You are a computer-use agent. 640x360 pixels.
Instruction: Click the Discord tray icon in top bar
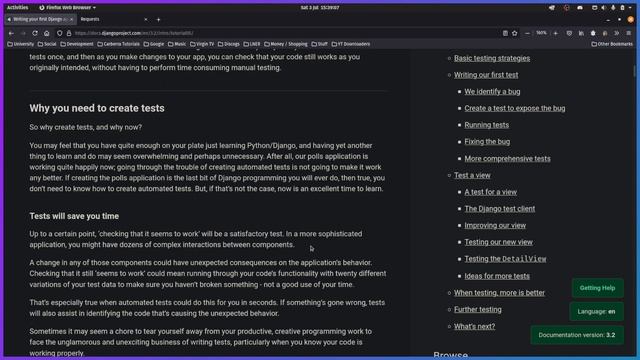click(x=580, y=7)
